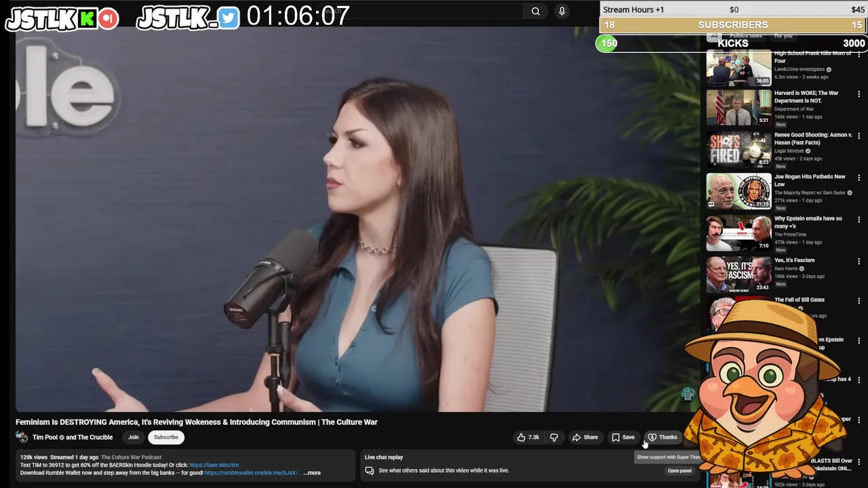Screen dimensions: 868x488
Task: Click 'Why Epstein emails have so many ='s' title
Action: pyautogui.click(x=808, y=222)
